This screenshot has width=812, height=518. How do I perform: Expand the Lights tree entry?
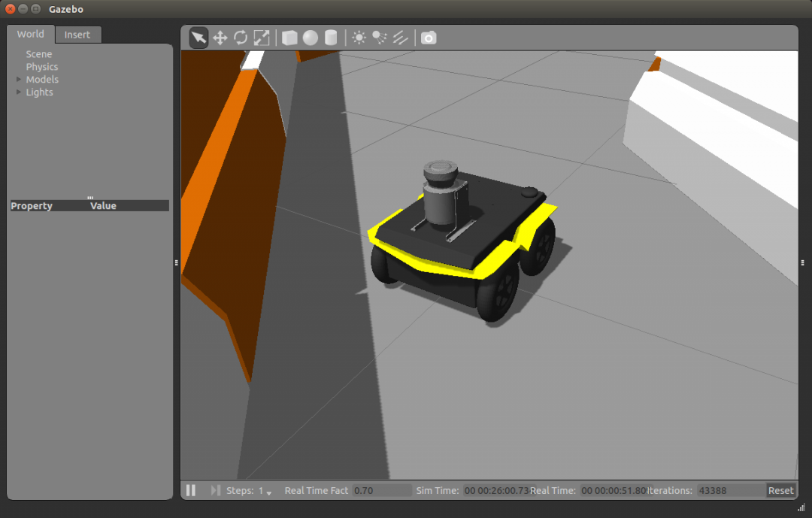point(18,92)
